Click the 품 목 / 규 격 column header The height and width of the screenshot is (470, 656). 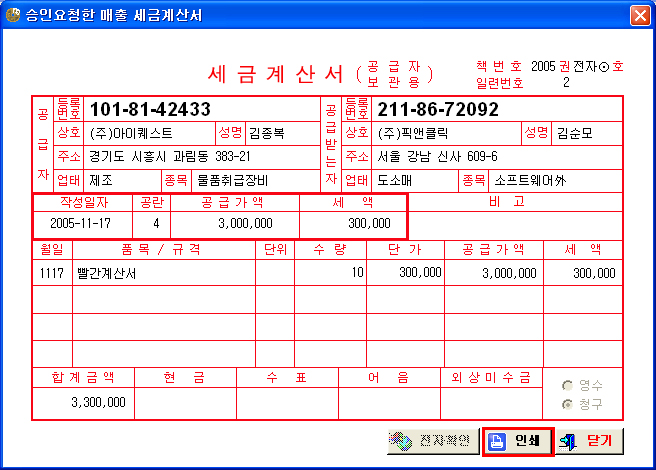pos(161,250)
